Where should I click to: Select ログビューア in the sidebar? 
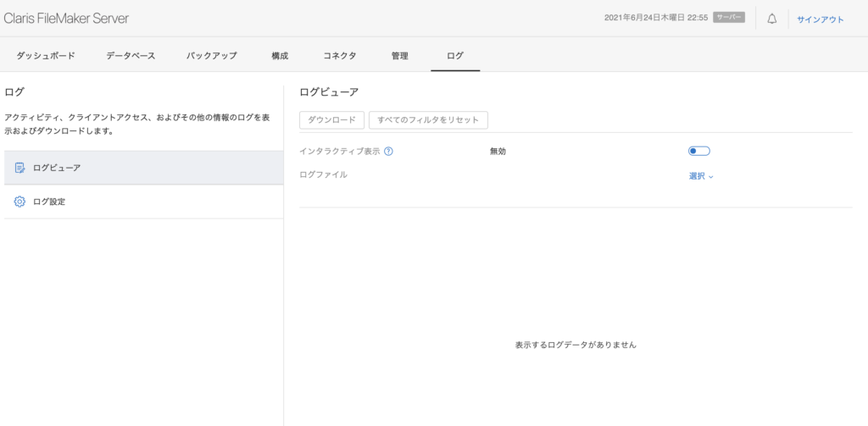click(x=57, y=168)
